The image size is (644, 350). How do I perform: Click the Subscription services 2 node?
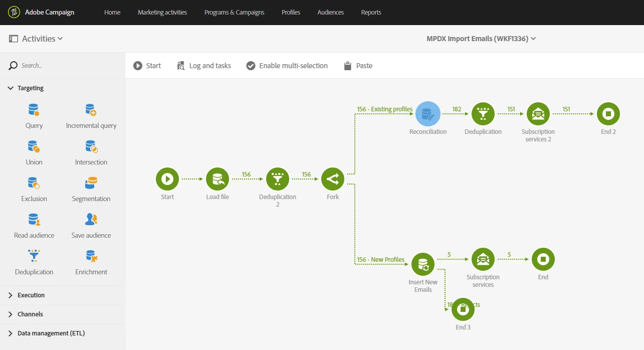click(x=538, y=114)
